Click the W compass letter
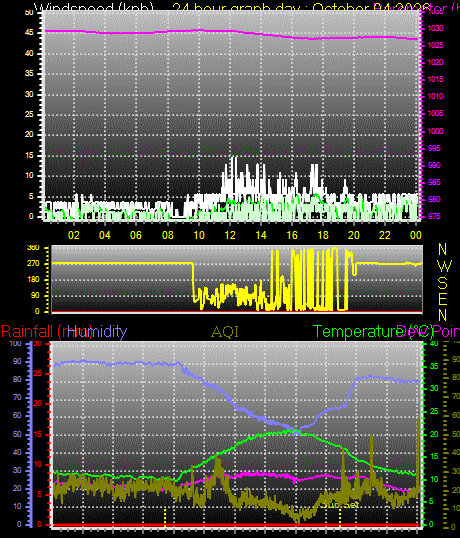Viewport: 460px width, 538px height. (445, 266)
